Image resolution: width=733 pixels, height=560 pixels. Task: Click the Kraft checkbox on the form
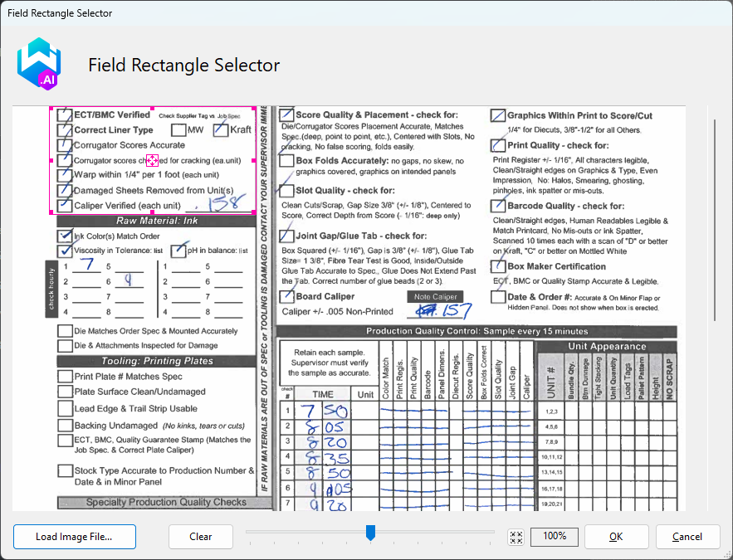coord(221,130)
